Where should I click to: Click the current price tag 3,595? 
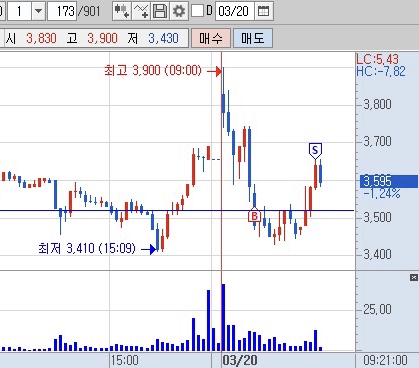click(x=388, y=181)
